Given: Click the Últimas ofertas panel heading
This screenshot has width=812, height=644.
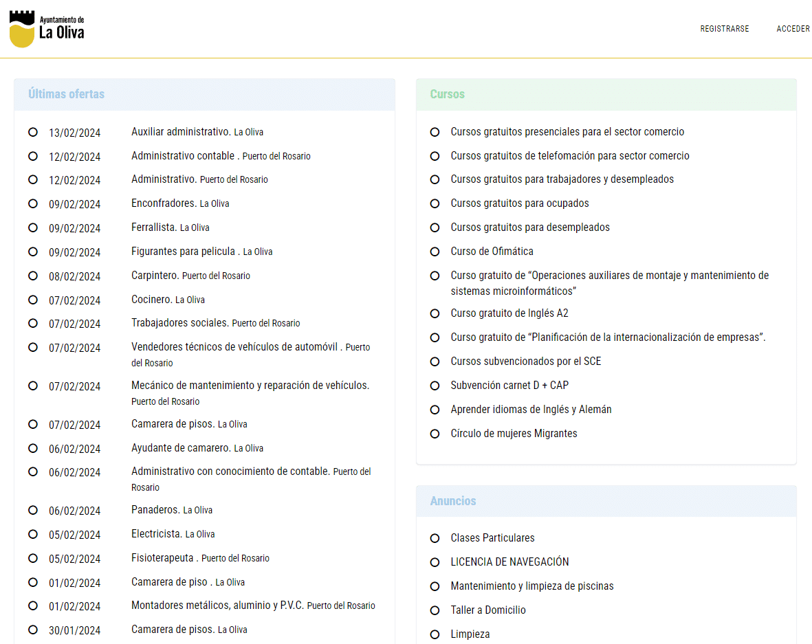Looking at the screenshot, I should tap(67, 94).
